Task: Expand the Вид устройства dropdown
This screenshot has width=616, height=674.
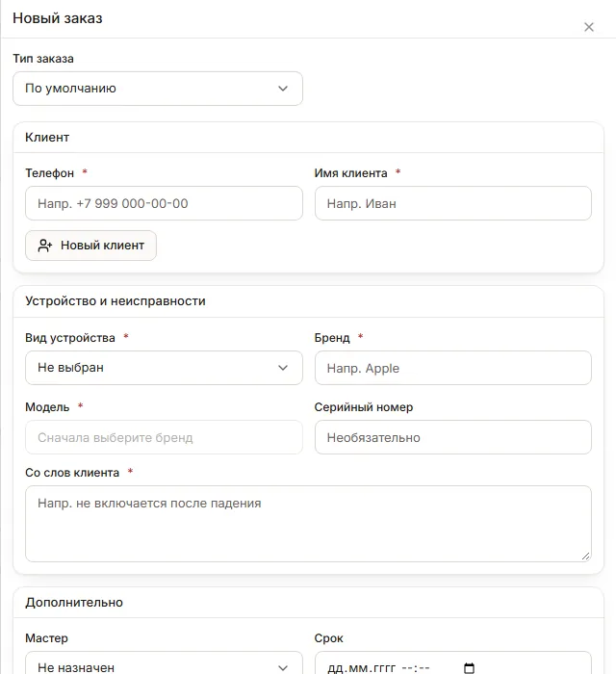Action: 164,368
